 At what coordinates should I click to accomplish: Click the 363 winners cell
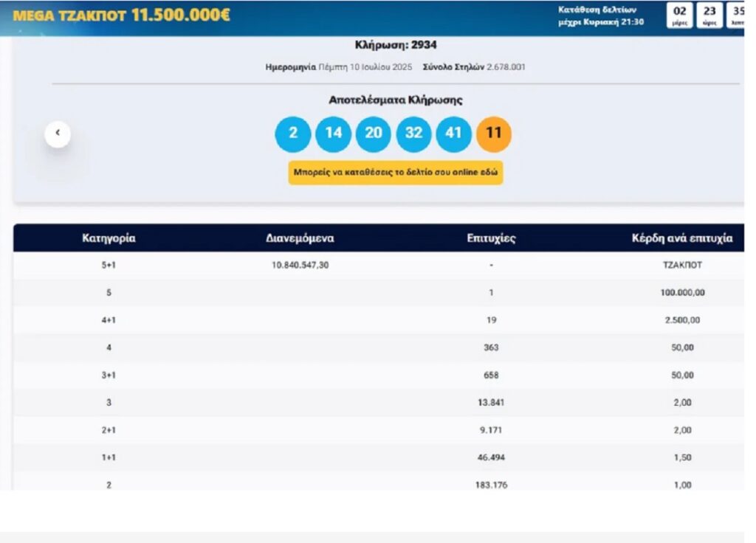click(x=491, y=347)
